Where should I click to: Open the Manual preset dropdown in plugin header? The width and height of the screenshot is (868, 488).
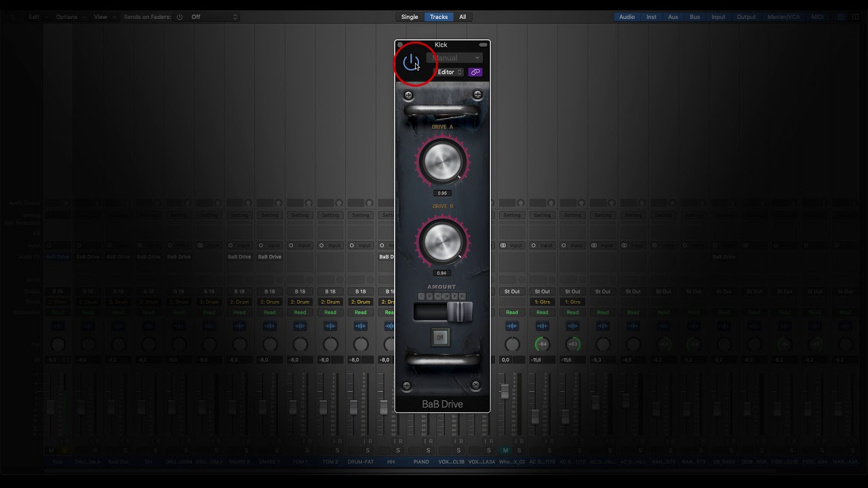[x=454, y=58]
